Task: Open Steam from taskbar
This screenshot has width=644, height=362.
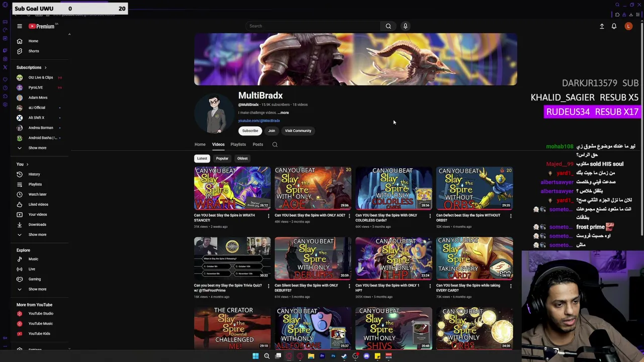Action: pos(344,356)
